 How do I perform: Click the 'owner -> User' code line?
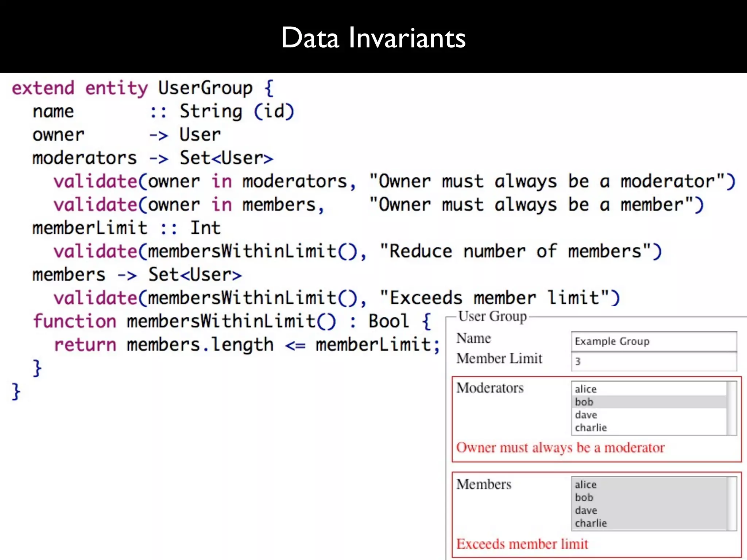tap(127, 135)
